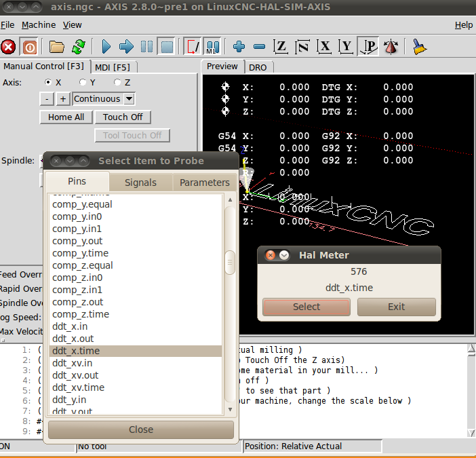Select the Y axis radio button
The width and height of the screenshot is (476, 458).
tap(83, 82)
